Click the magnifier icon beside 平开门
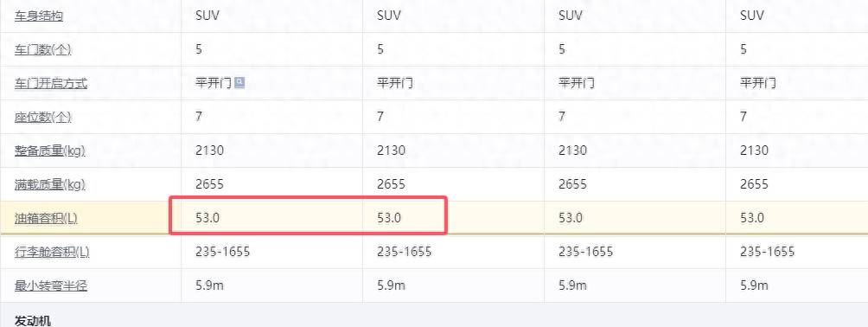This screenshot has width=868, height=327. (239, 83)
